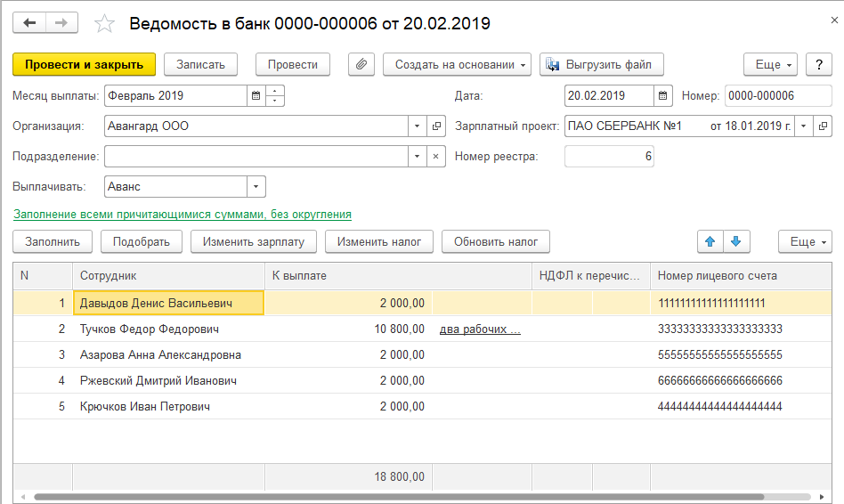Select the Тучков Федор Федорович row
The image size is (844, 504).
click(149, 329)
